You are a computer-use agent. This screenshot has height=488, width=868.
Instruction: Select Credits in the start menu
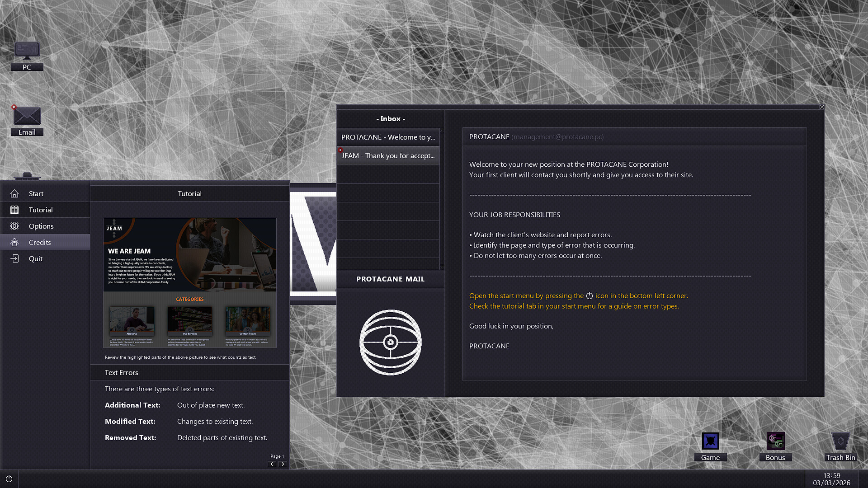coord(41,242)
